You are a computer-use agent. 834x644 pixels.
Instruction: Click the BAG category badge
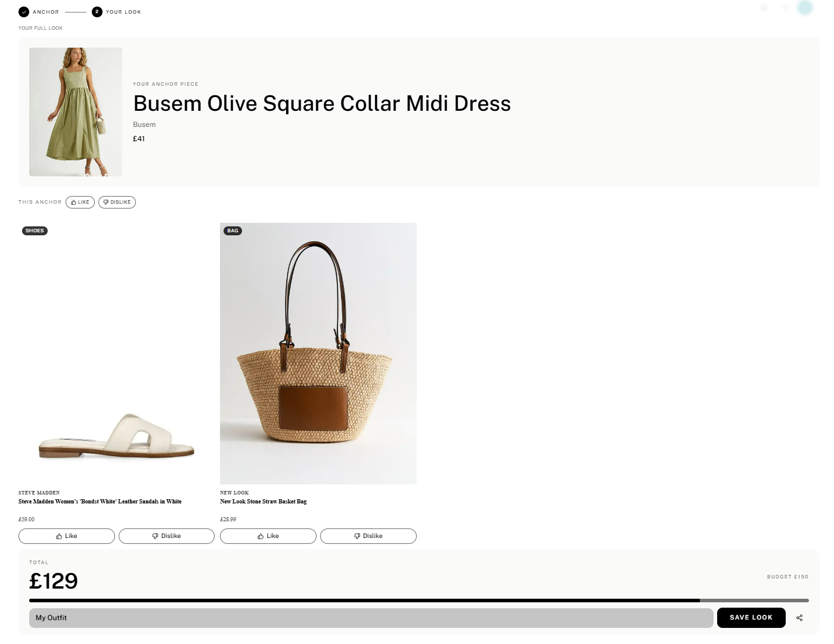(233, 231)
